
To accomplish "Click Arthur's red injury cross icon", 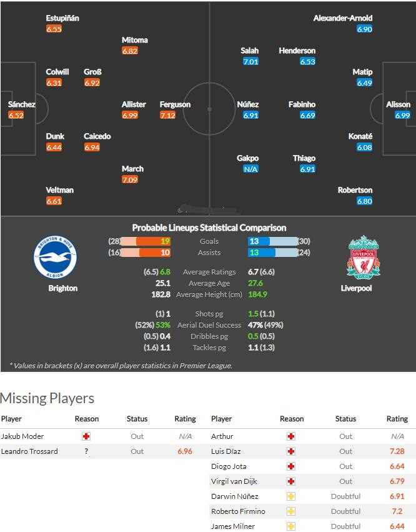I will [291, 436].
